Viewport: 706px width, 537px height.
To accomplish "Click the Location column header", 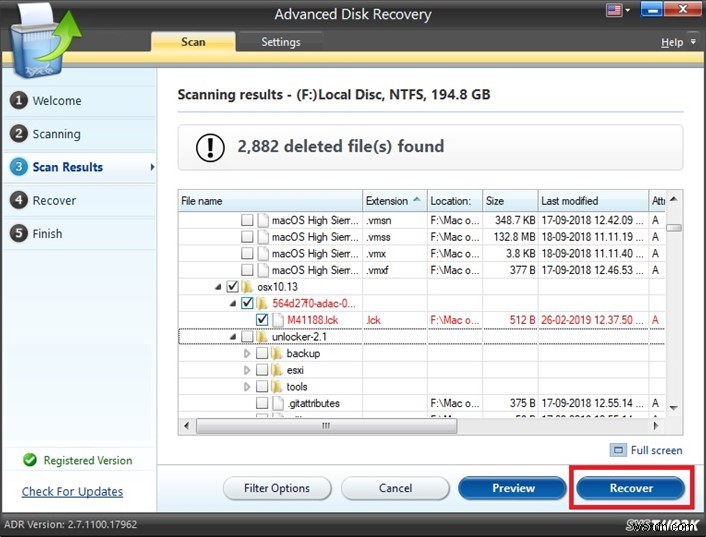I will click(455, 201).
